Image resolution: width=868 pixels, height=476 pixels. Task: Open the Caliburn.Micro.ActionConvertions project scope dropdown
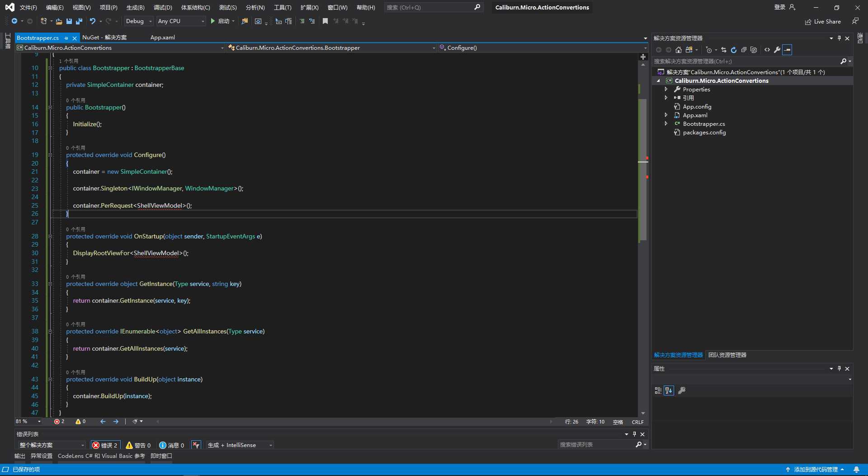pos(120,48)
